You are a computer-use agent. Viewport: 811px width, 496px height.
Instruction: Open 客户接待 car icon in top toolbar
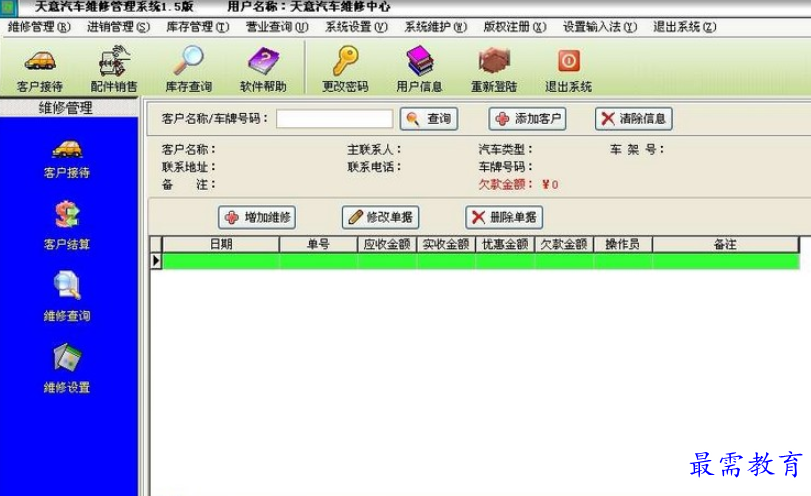pos(40,70)
